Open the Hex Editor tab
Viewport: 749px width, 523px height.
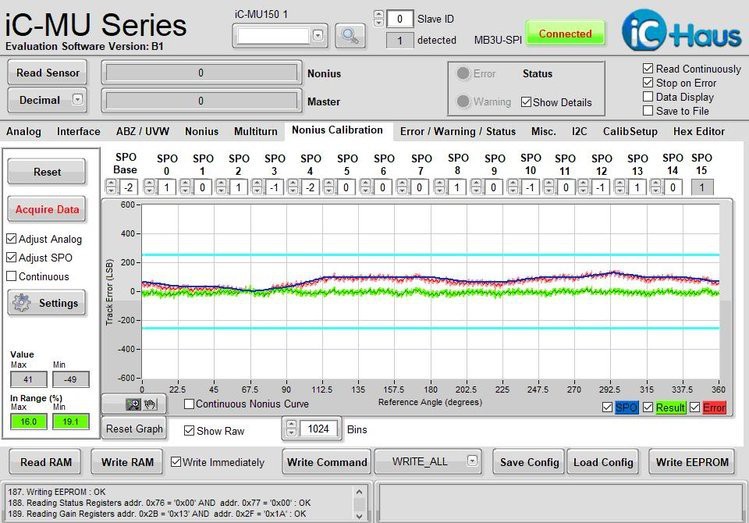point(699,131)
